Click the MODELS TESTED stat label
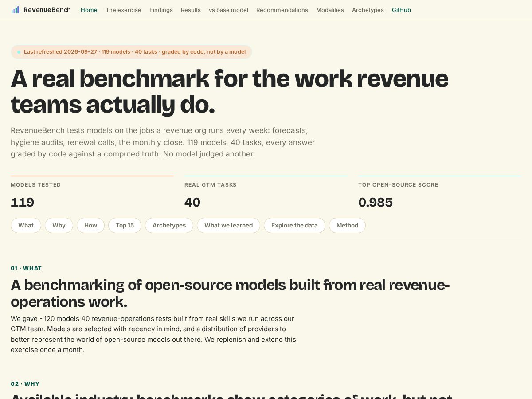The image size is (532, 399). pyautogui.click(x=36, y=185)
